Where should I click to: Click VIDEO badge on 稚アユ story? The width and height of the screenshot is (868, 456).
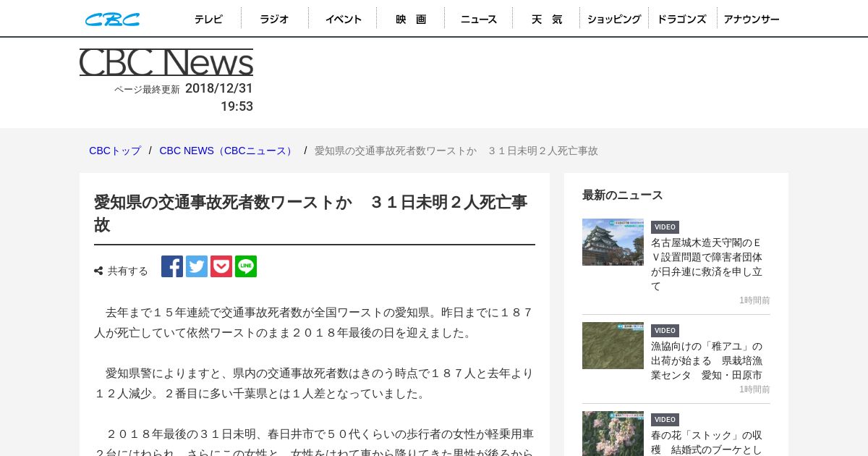click(665, 331)
